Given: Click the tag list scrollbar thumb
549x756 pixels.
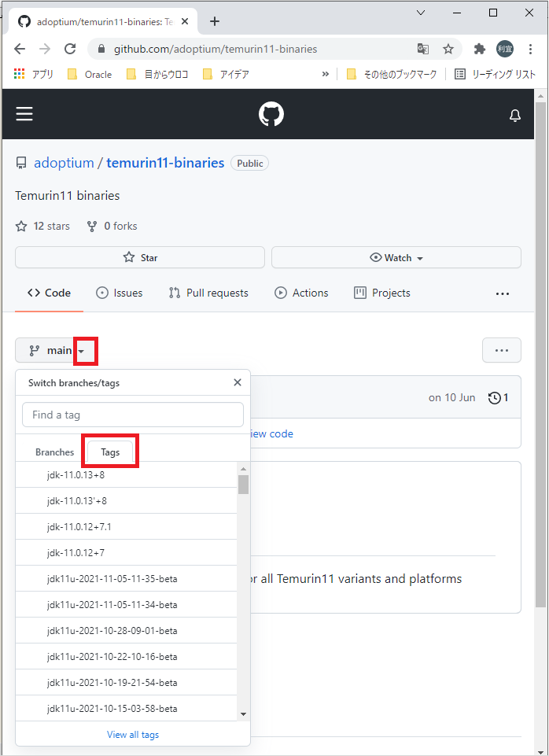Looking at the screenshot, I should [243, 485].
